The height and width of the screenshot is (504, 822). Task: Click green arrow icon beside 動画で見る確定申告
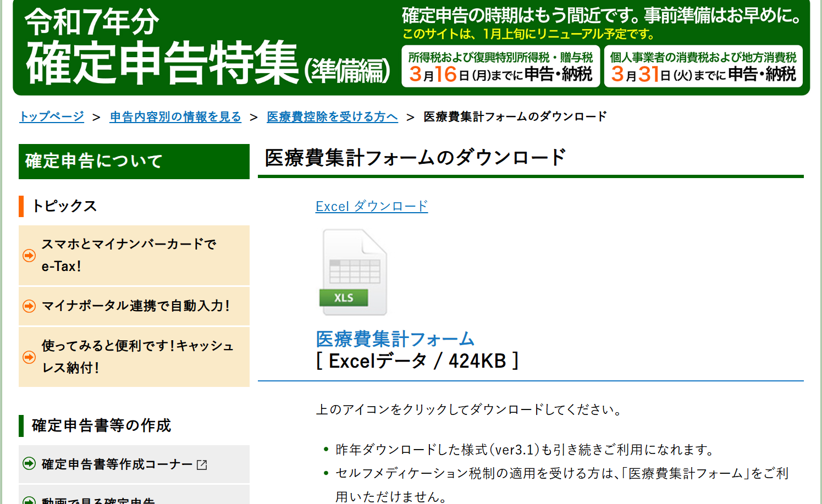coord(29,500)
